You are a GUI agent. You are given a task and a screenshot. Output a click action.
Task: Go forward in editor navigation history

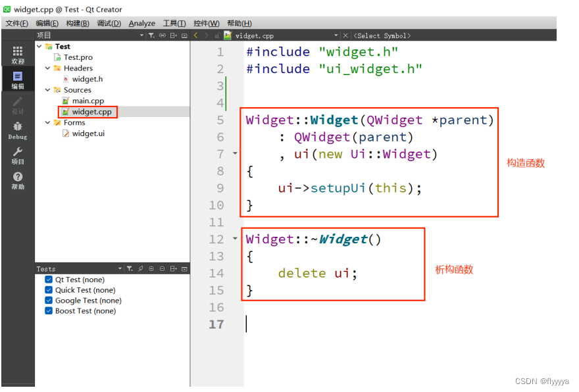coord(207,36)
